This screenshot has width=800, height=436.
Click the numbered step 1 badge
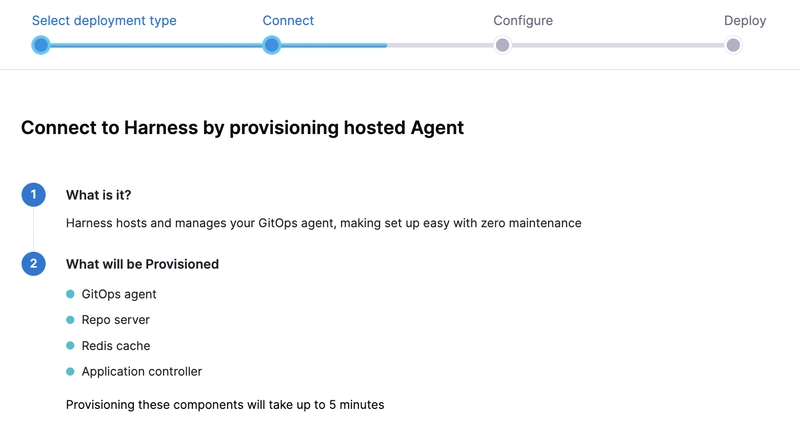34,195
